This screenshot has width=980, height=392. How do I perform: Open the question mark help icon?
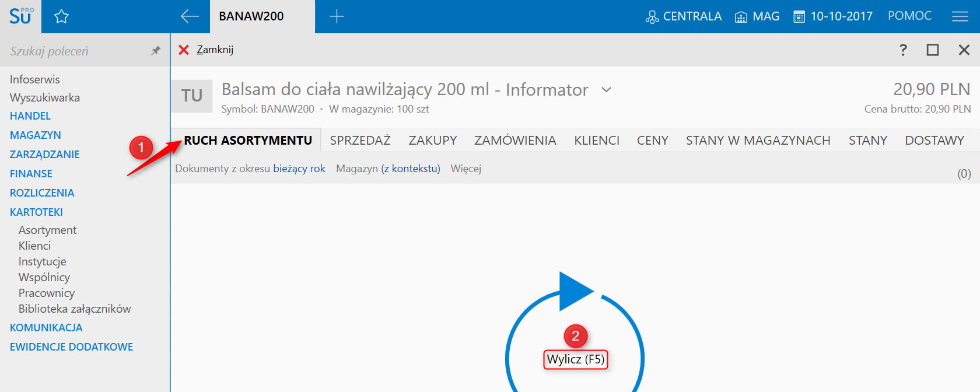[903, 50]
